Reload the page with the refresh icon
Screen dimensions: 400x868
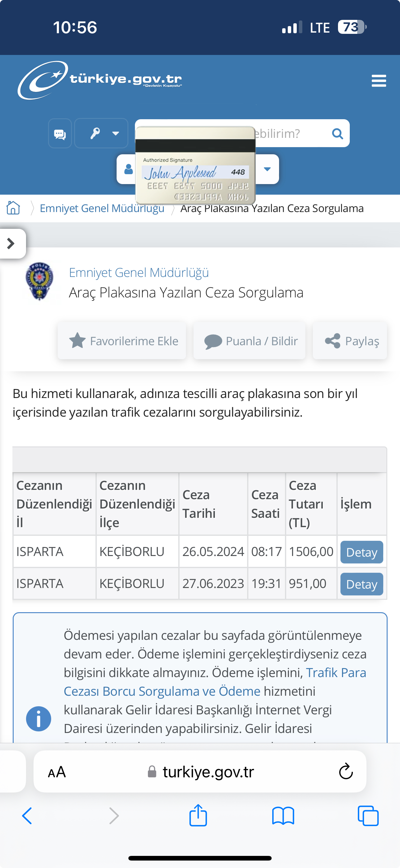[x=346, y=771]
